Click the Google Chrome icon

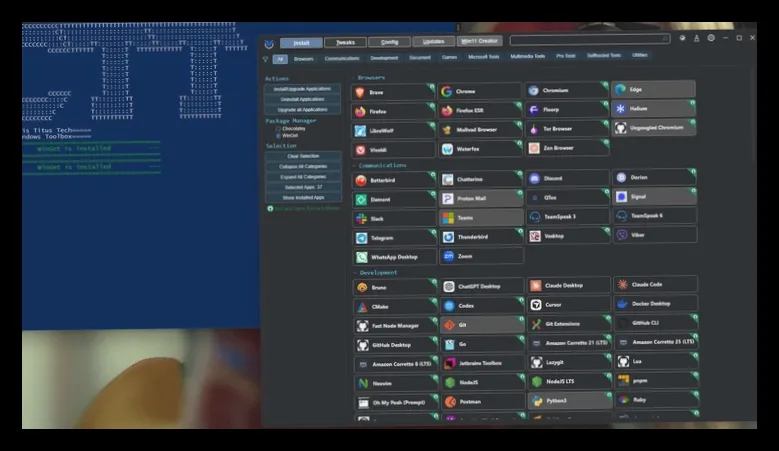447,91
